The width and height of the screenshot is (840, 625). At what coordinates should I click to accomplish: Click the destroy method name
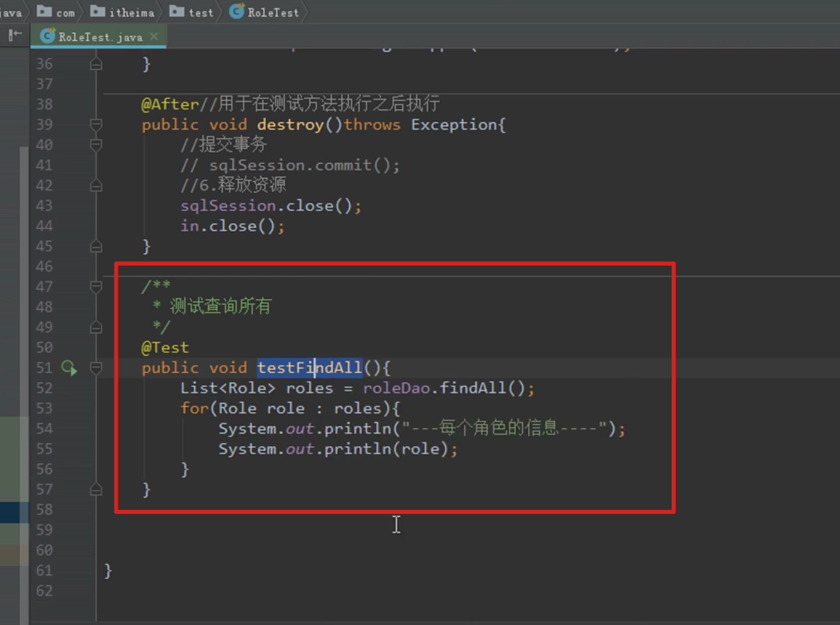coord(290,124)
